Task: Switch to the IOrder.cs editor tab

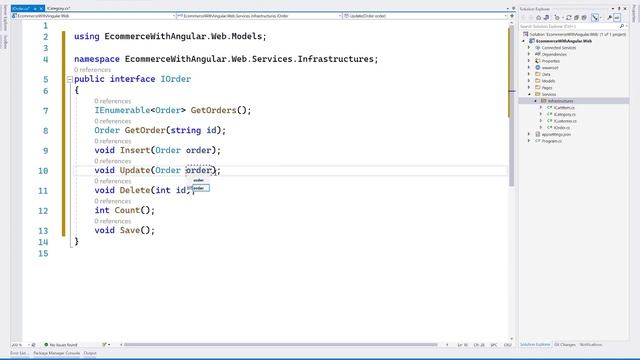Action: point(20,8)
